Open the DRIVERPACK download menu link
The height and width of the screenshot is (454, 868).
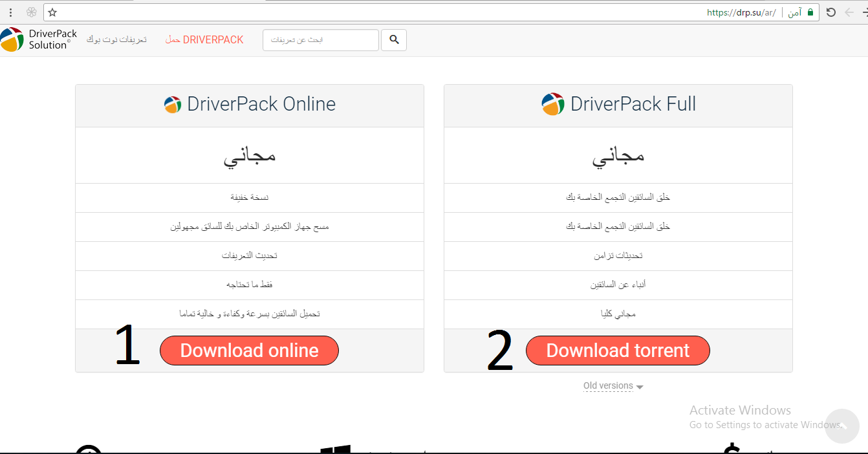click(x=204, y=40)
